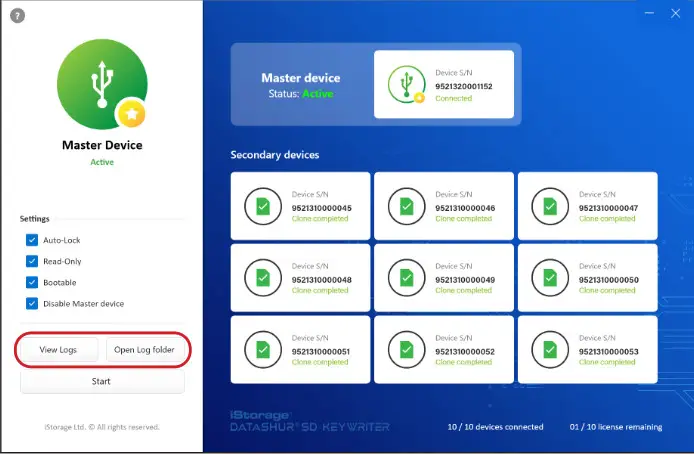The image size is (694, 454).
Task: Toggle the Read-Only checkbox
Action: pyautogui.click(x=32, y=262)
